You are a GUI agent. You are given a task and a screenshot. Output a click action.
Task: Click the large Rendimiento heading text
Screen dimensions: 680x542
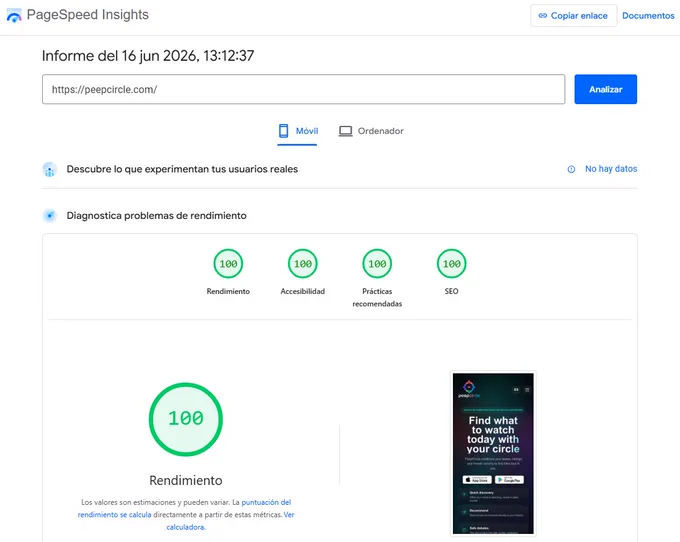point(186,480)
